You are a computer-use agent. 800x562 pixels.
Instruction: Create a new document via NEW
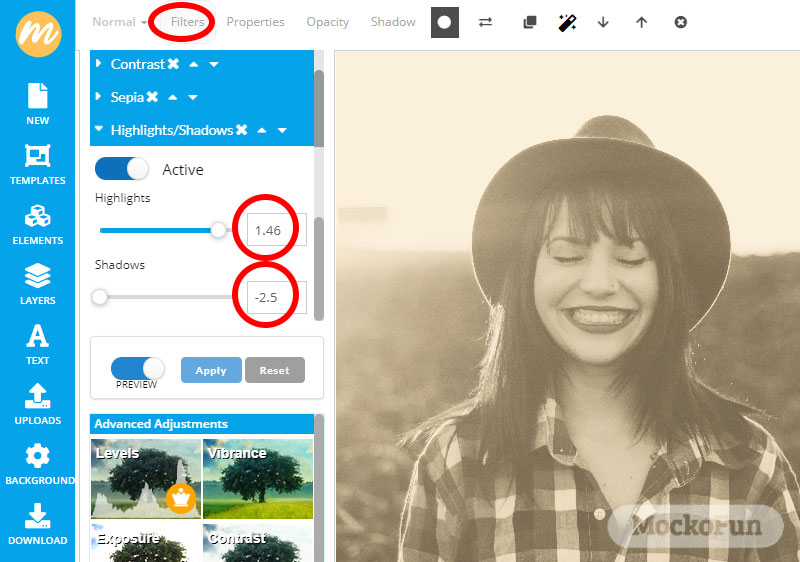pos(38,104)
